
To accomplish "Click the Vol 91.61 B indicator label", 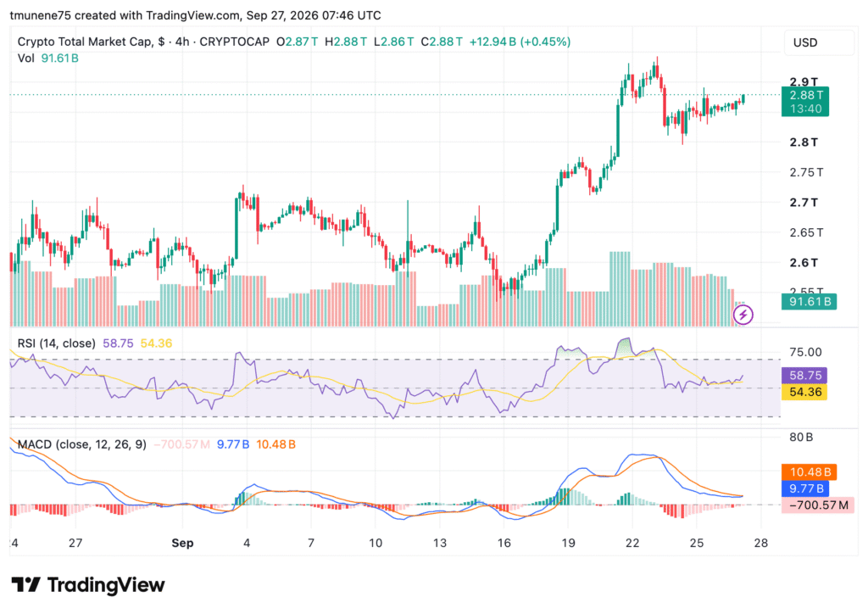I will coord(48,59).
